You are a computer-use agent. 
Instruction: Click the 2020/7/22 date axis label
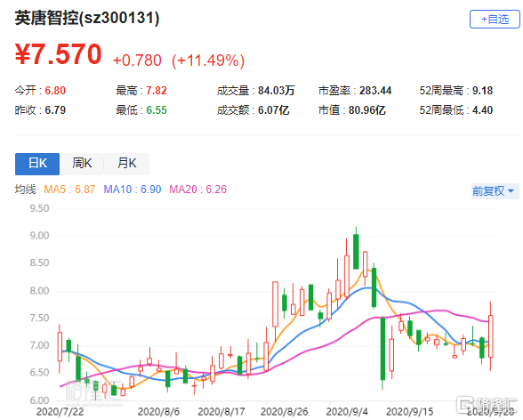click(x=60, y=412)
